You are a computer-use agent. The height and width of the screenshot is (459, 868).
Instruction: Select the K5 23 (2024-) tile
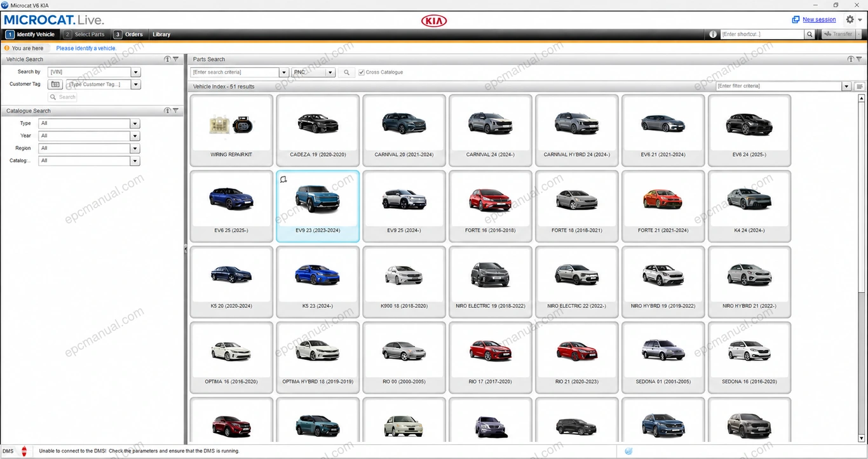pos(318,282)
